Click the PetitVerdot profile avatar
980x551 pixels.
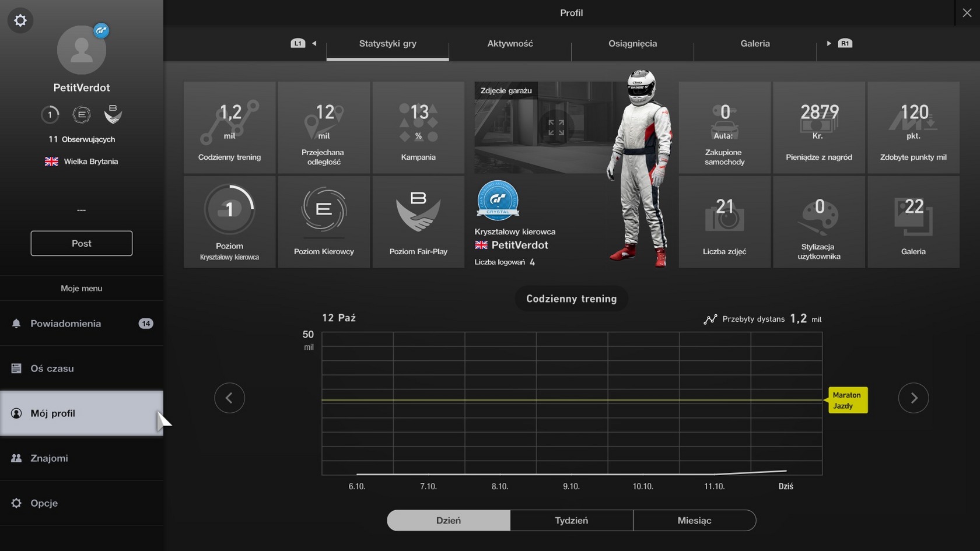pos(82,50)
